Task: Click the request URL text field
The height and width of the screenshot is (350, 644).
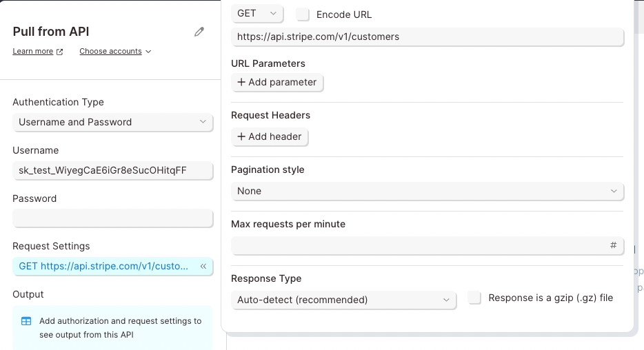Action: 427,37
